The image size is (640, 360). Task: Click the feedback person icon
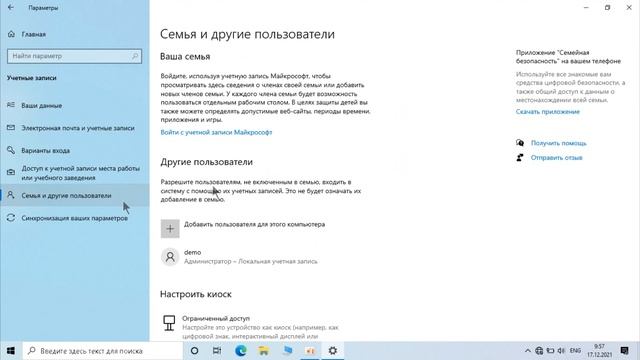point(520,158)
